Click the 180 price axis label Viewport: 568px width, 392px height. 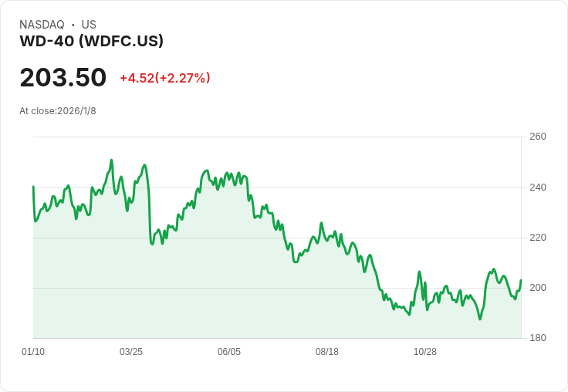[x=538, y=338]
